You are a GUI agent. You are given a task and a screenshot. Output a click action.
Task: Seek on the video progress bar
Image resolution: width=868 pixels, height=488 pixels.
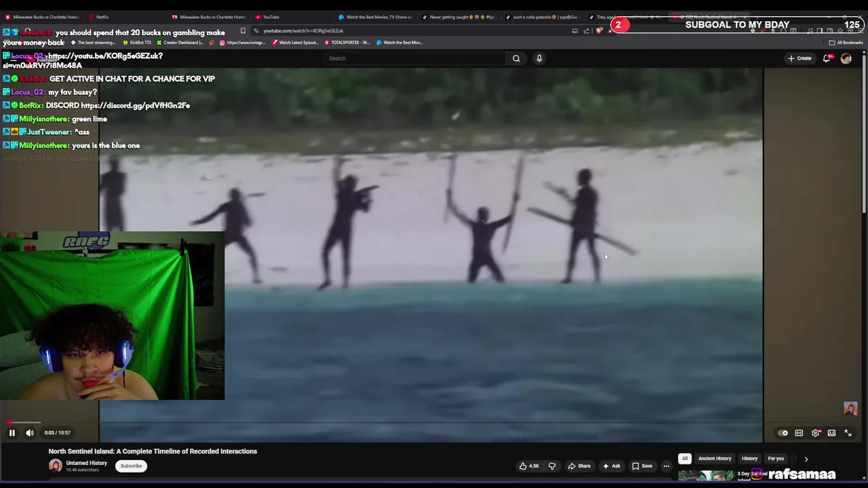click(x=431, y=423)
